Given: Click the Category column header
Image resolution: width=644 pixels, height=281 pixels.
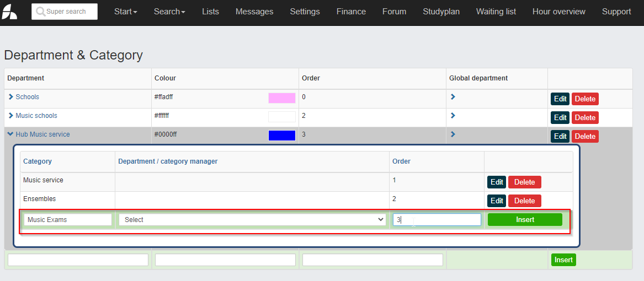Looking at the screenshot, I should [x=38, y=161].
